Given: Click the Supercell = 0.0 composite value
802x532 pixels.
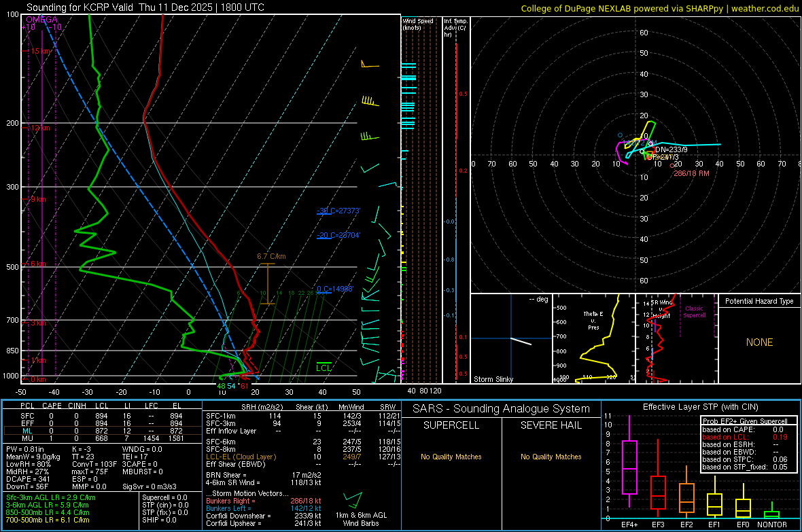Looking at the screenshot, I should click(164, 497).
